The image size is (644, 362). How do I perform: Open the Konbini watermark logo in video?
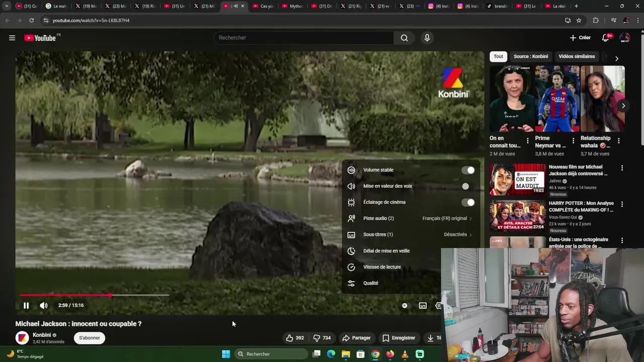tap(453, 83)
